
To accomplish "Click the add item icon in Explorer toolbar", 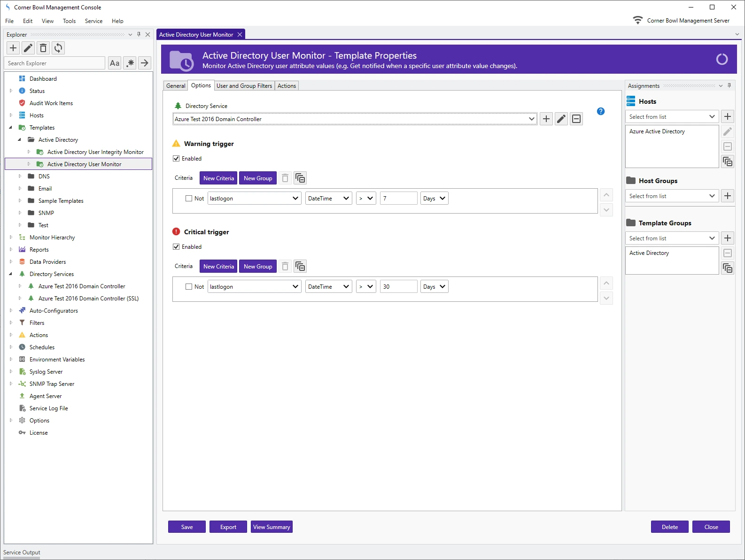I will 13,48.
